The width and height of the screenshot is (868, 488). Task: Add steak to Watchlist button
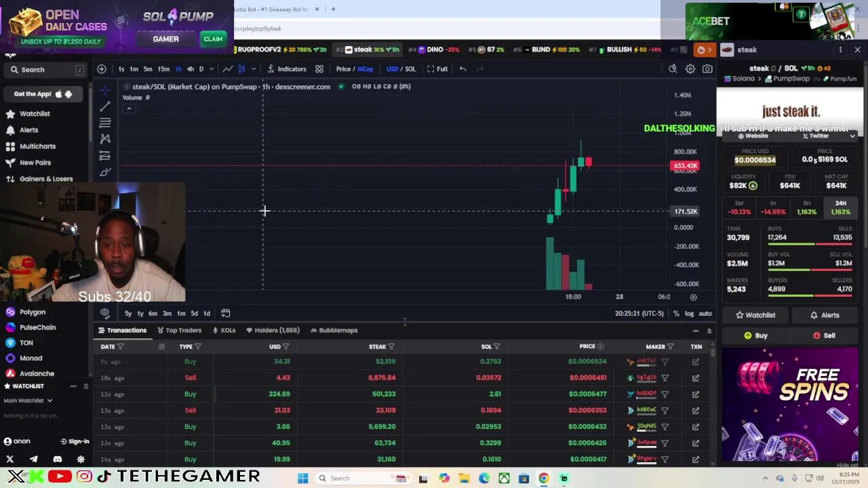tap(755, 315)
